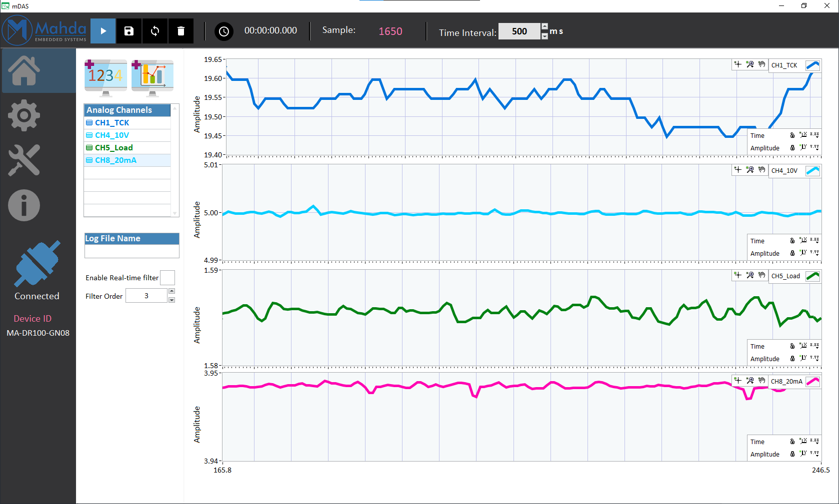
Task: Toggle the Time autoscale lock on the CH1_TCK graph
Action: pos(792,135)
